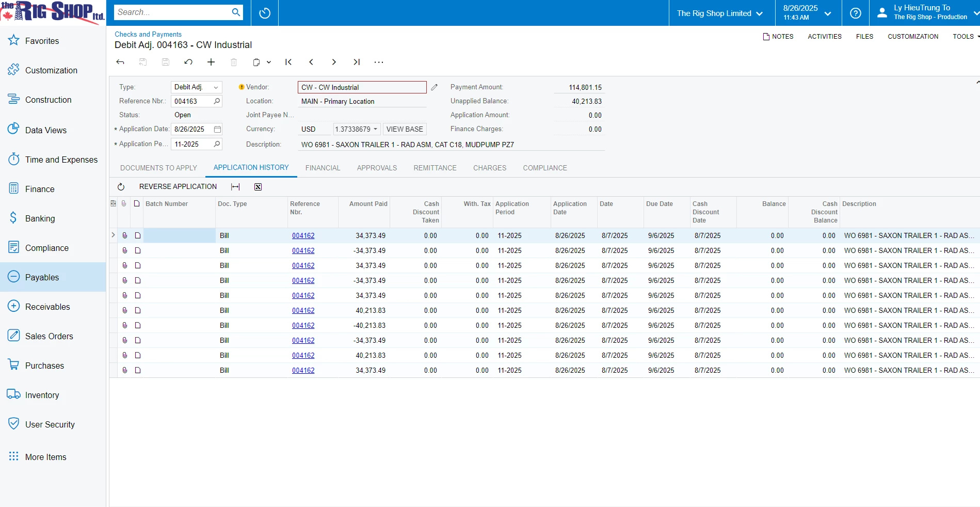The width and height of the screenshot is (980, 507).
Task: Click the attachment icon in the -40,213.83 row
Action: coord(124,325)
